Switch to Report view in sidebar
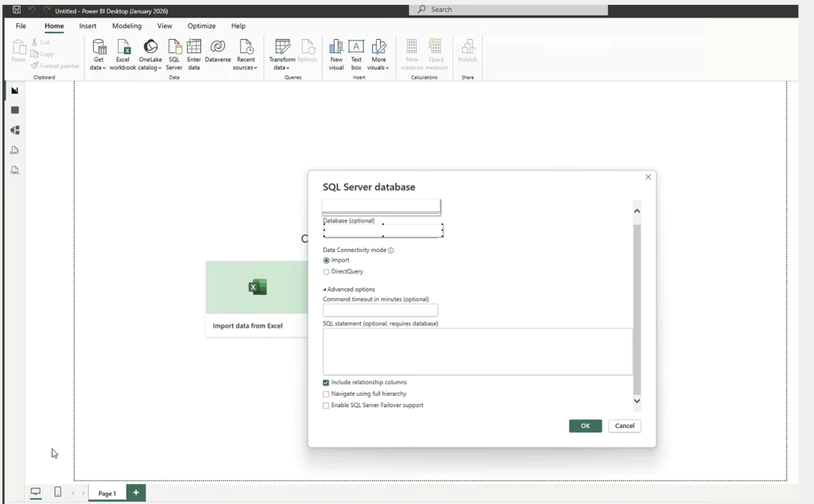Screen dimensions: 814x504 pos(14,91)
